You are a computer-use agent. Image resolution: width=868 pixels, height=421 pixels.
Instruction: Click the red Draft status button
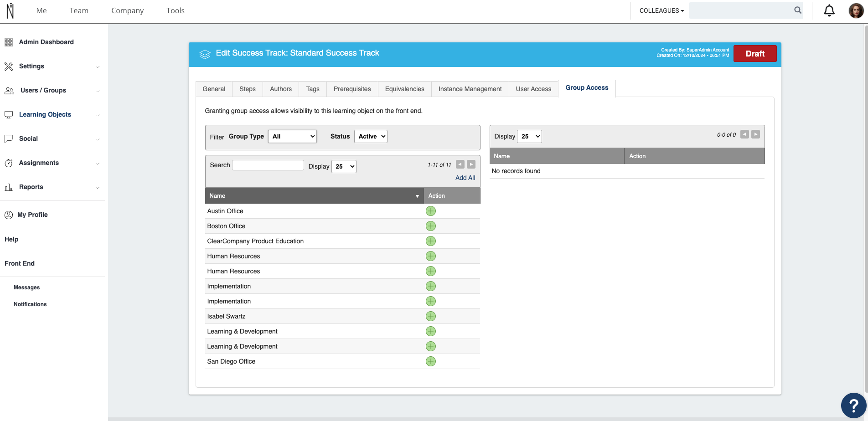coord(755,54)
